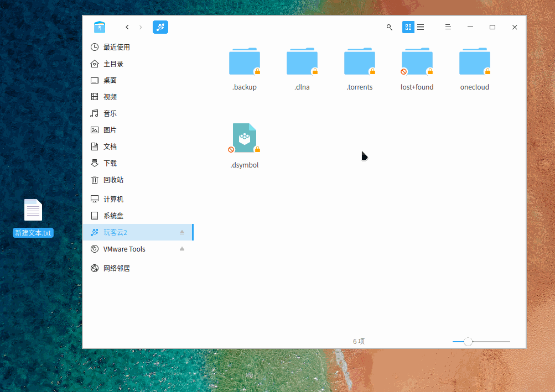555x392 pixels.
Task: Open 最近使用 in sidebar
Action: pos(116,47)
